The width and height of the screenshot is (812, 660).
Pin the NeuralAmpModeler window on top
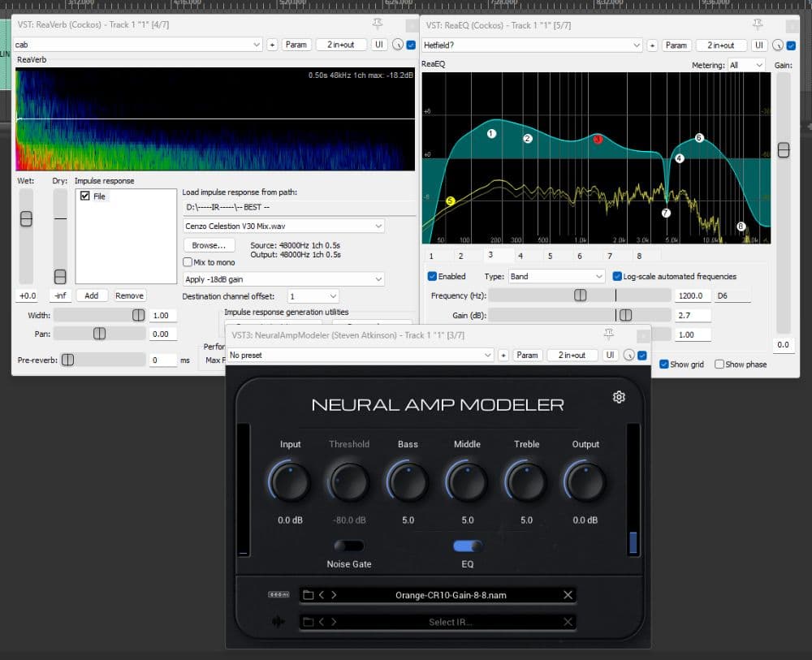pos(608,334)
